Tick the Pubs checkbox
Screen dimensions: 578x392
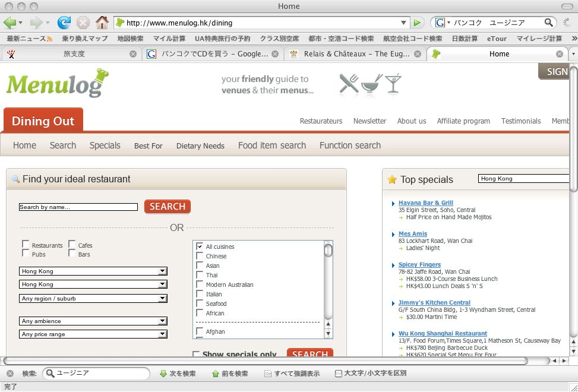pyautogui.click(x=26, y=253)
